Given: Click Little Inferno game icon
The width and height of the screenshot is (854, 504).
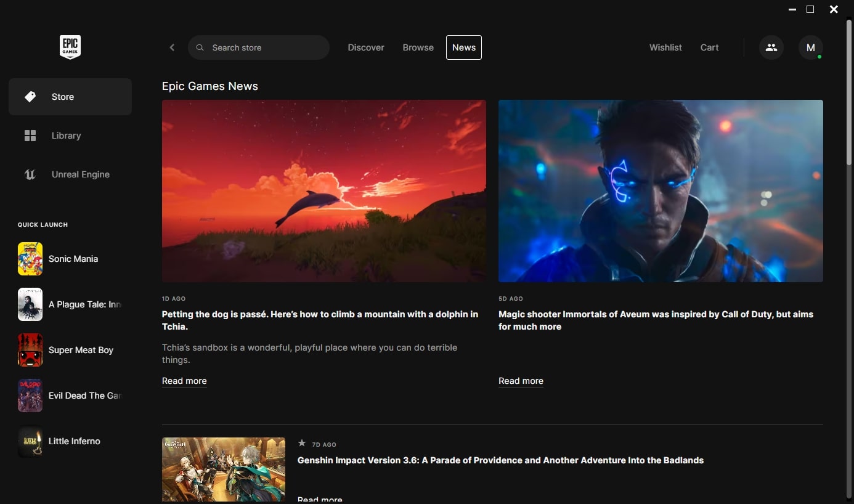Looking at the screenshot, I should 30,441.
